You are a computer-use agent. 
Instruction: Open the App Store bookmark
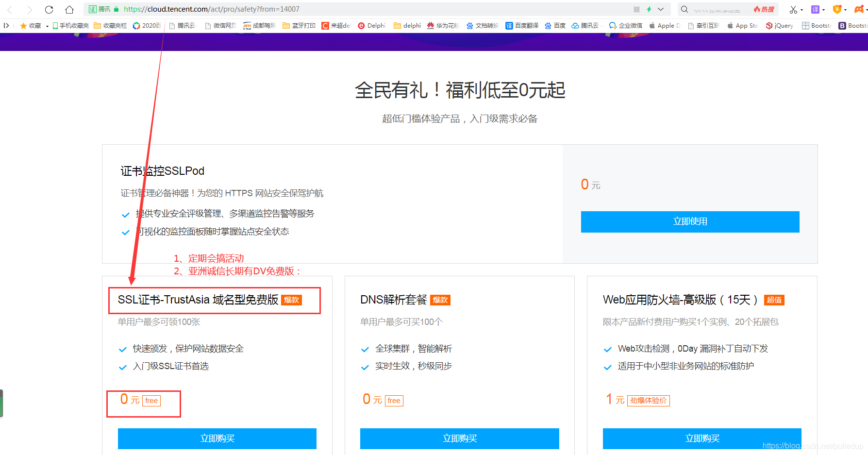[x=742, y=26]
